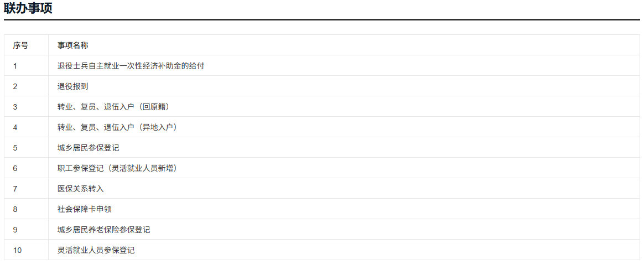The image size is (644, 264).
Task: Click row number 5 cell
Action: click(15, 148)
